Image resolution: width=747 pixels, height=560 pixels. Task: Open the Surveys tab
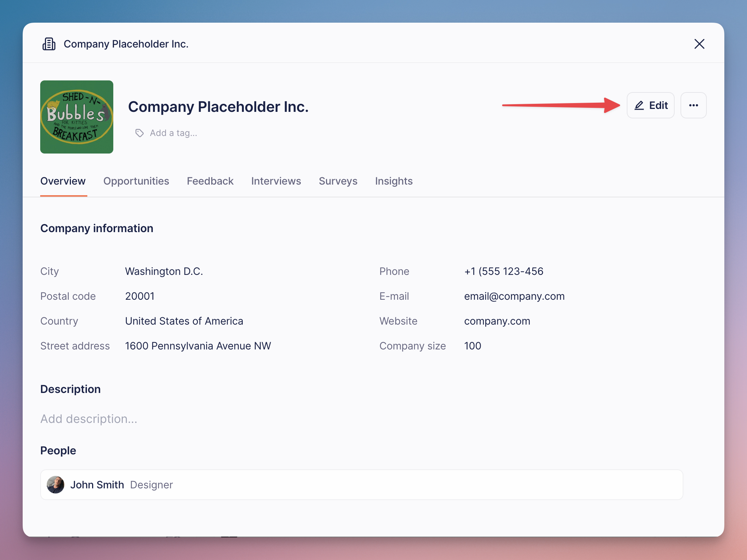coord(338,181)
